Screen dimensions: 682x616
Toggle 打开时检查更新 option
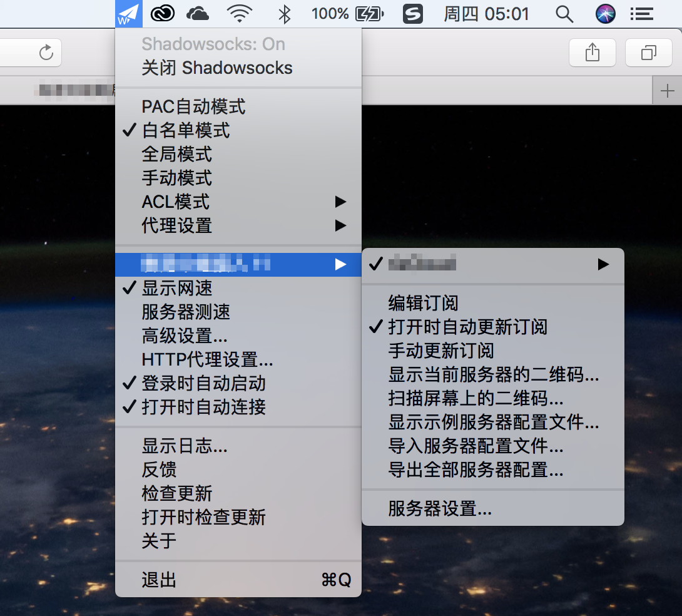point(238,517)
